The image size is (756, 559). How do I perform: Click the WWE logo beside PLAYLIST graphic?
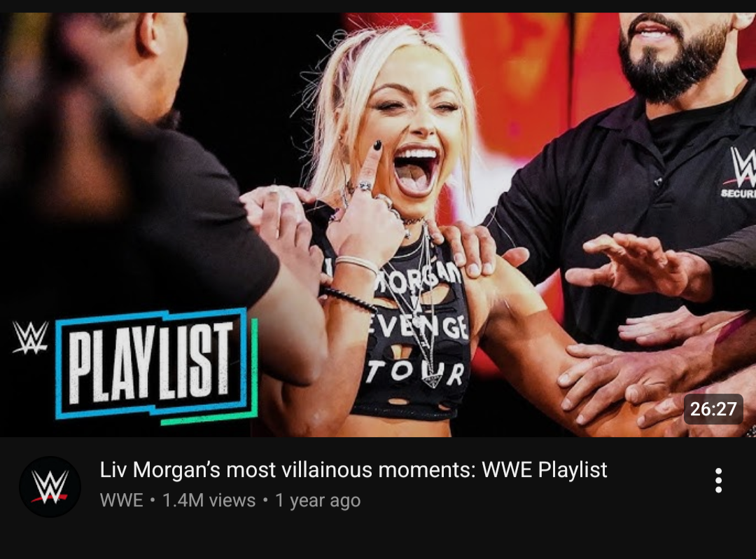(30, 338)
